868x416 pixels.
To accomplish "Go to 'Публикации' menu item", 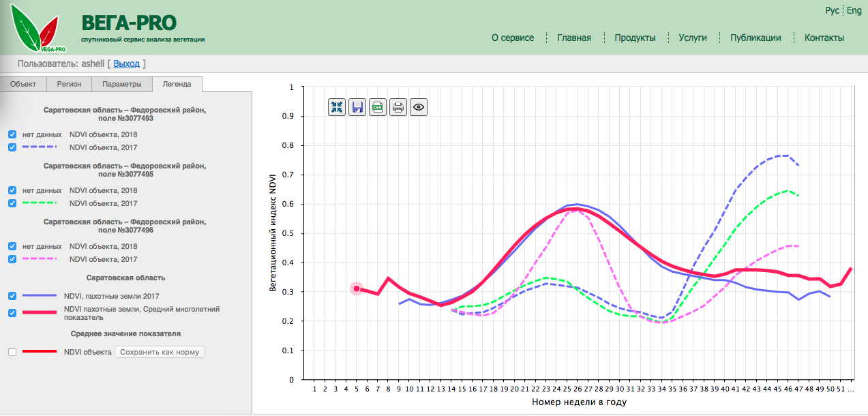I will click(x=755, y=38).
